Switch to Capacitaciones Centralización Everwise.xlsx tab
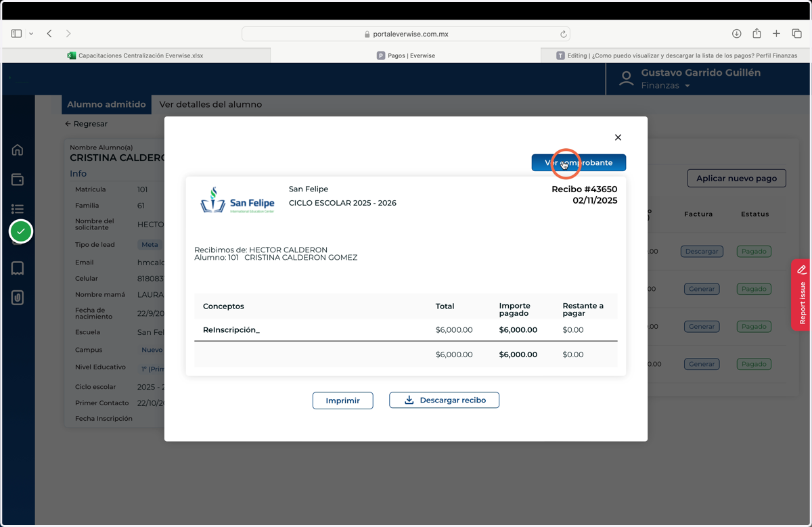 click(x=136, y=55)
